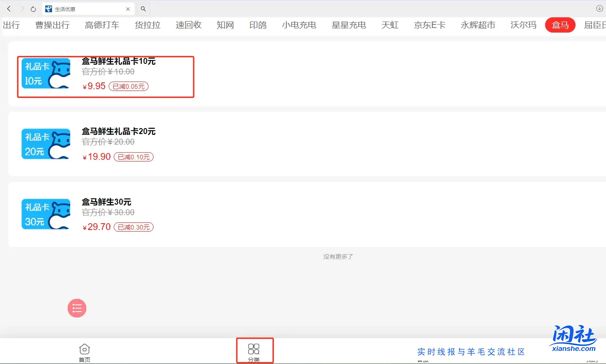Screen dimensions: 606x364
Task: Switch to the 盒马 category tab
Action: (560, 25)
